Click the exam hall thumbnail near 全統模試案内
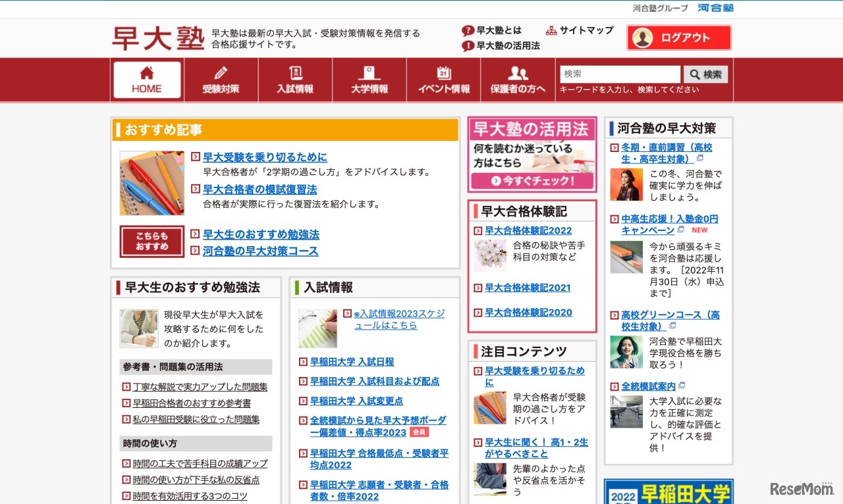Image resolution: width=843 pixels, height=504 pixels. pyautogui.click(x=626, y=412)
